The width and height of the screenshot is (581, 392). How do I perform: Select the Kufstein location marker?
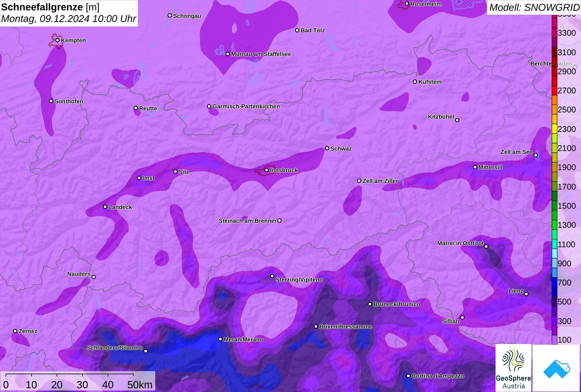click(415, 82)
